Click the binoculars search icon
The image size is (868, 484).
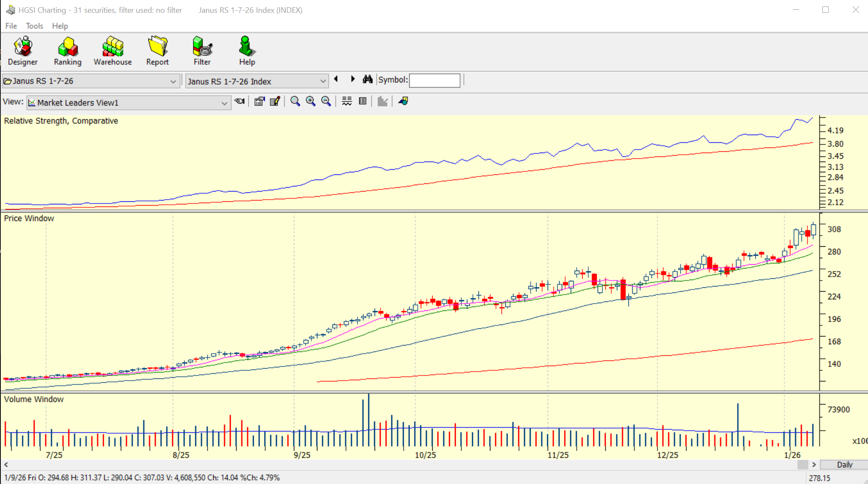point(367,80)
